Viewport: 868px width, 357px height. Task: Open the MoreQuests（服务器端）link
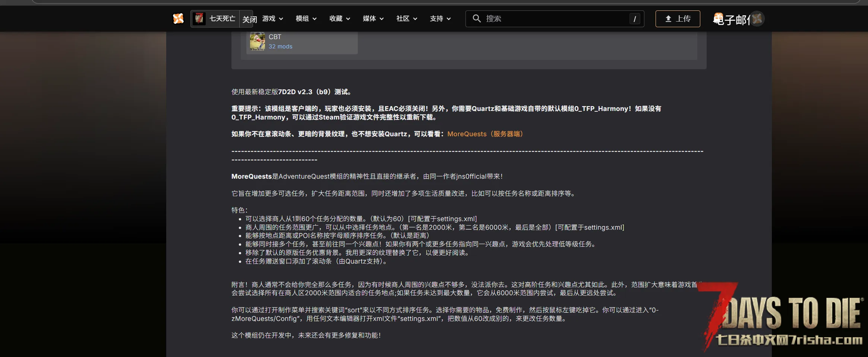(485, 134)
